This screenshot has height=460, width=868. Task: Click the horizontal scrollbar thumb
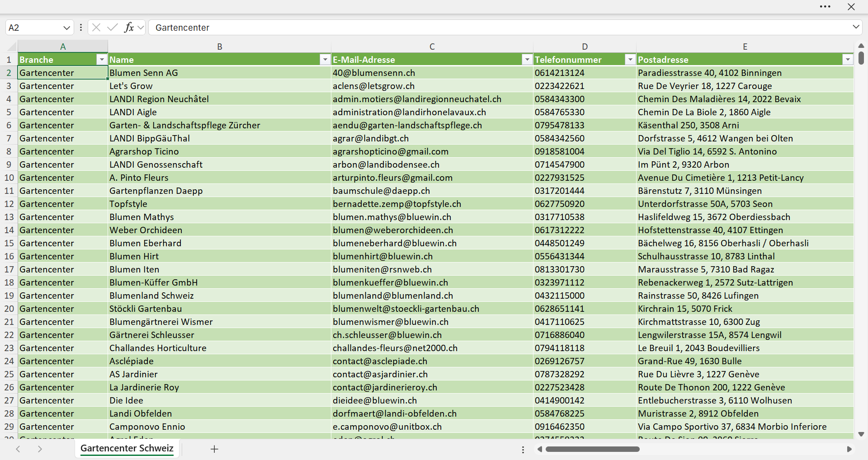pos(593,449)
